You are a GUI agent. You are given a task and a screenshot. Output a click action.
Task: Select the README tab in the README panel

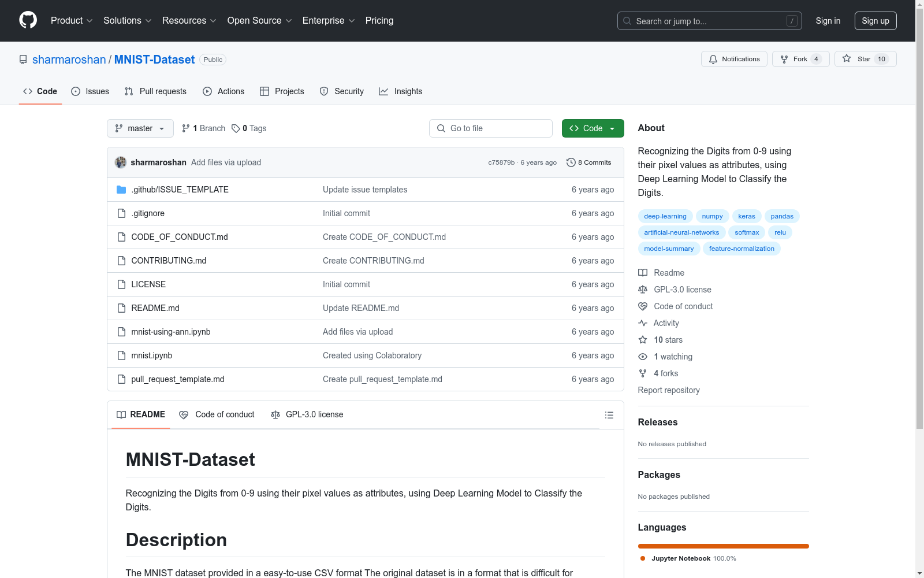[141, 414]
